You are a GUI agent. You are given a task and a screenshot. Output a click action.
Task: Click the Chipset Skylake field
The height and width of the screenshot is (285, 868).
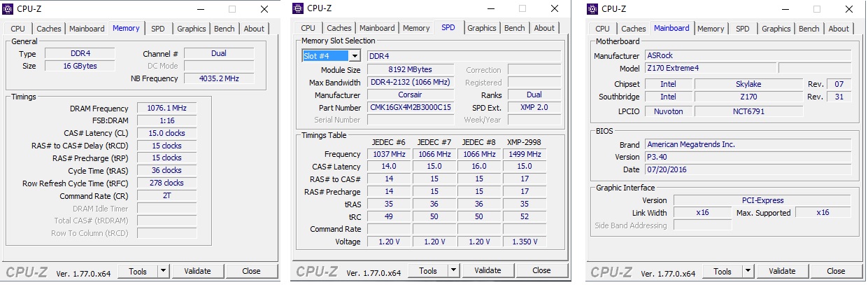pos(748,84)
